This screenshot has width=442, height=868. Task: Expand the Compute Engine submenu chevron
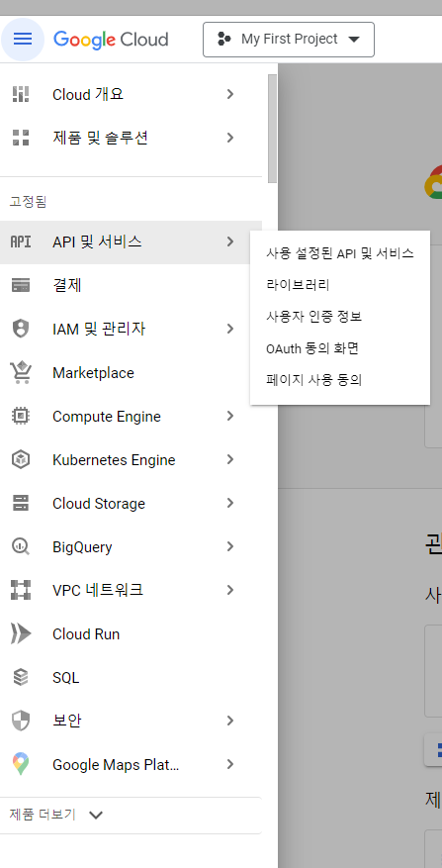coord(230,417)
